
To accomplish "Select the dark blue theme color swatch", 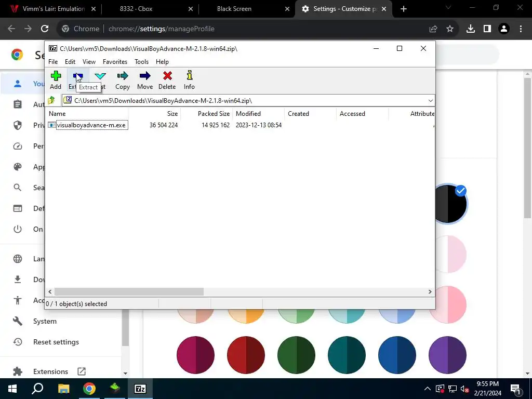I will coord(397,355).
